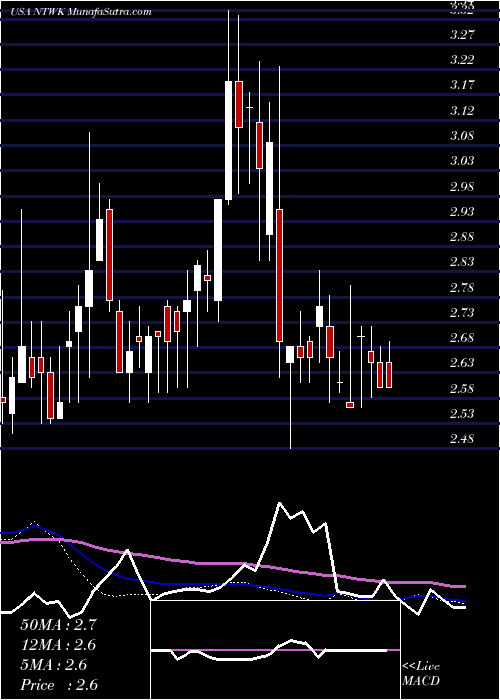Select the 3.17 price level label

[462, 85]
